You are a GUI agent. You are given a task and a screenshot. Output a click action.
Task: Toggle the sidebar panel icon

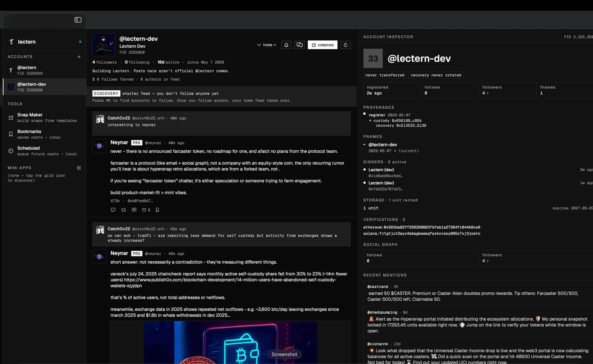point(78,20)
